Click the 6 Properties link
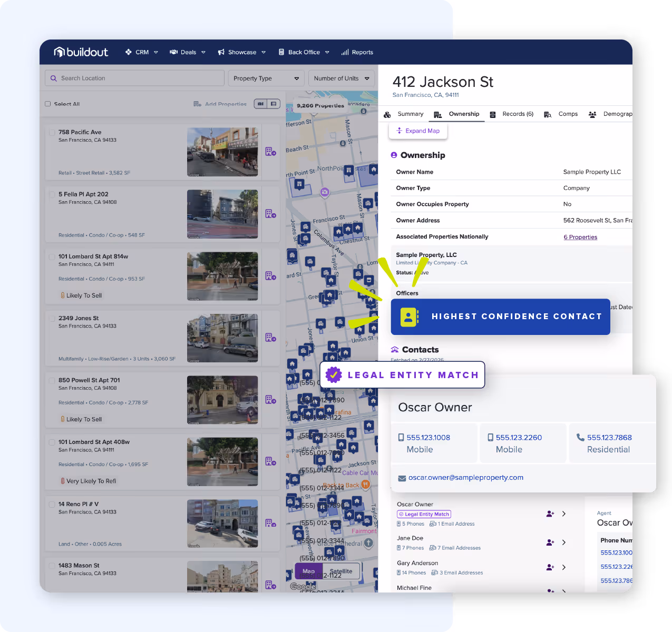The width and height of the screenshot is (672, 632). [580, 236]
